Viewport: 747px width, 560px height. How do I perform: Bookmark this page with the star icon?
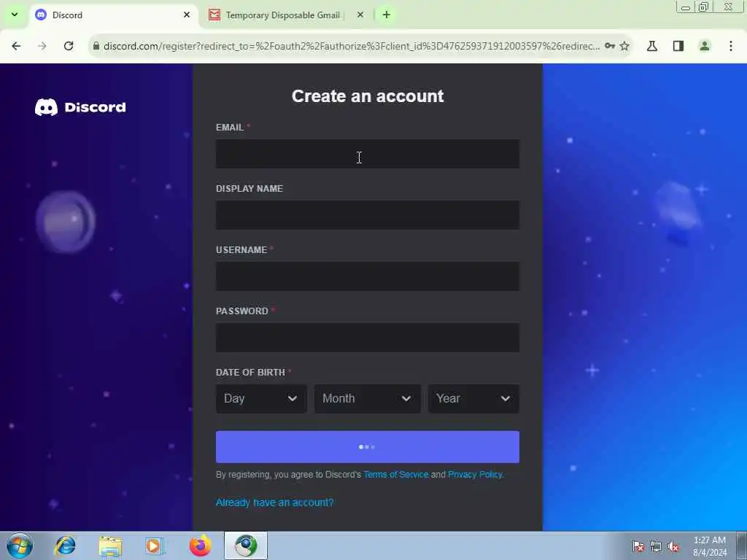(624, 46)
